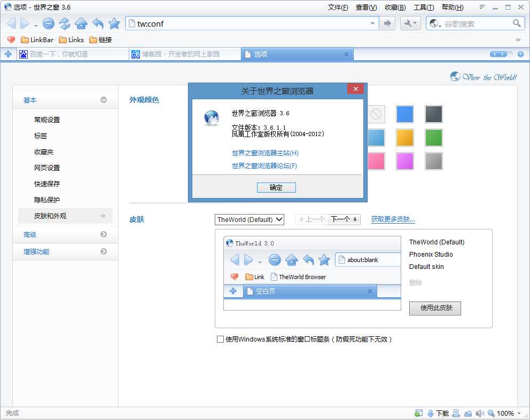
Task: Click the ad-block status bar icon
Action: (418, 413)
